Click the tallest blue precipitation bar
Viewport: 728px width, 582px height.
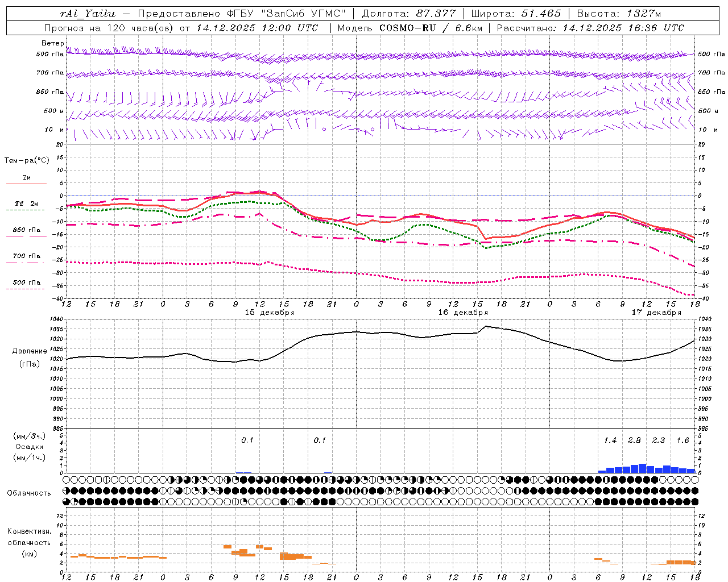click(x=642, y=468)
